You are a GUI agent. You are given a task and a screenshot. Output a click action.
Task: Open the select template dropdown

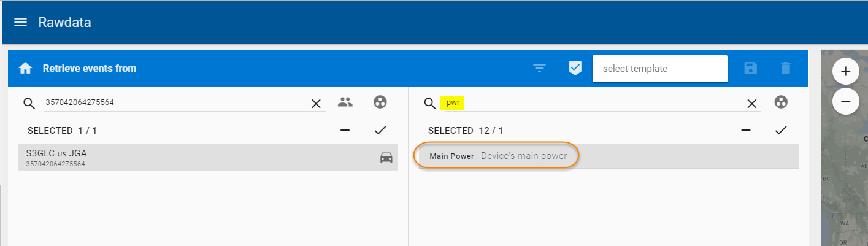[659, 69]
